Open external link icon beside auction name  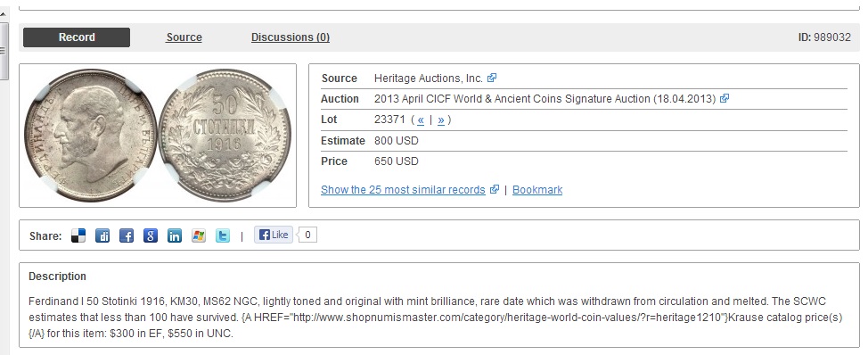tap(724, 99)
